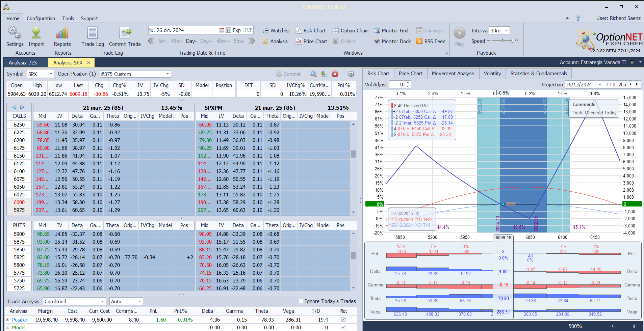Toggle the Position row Plot checkbox

343,320
